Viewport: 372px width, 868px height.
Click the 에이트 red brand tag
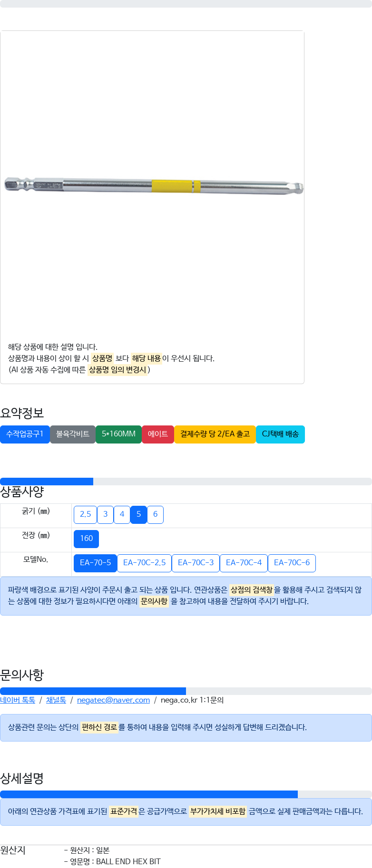coord(158,434)
